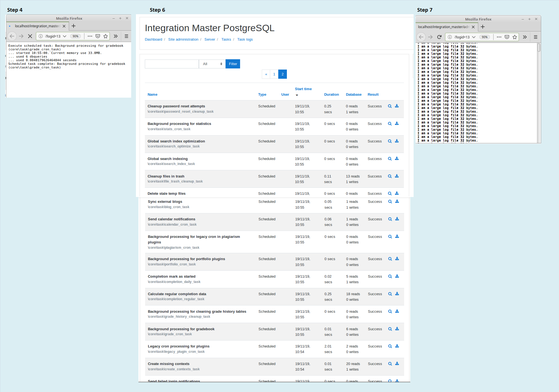Show site info icon in Step 7 address bar
Screen dimensions: 559x392
click(x=450, y=37)
